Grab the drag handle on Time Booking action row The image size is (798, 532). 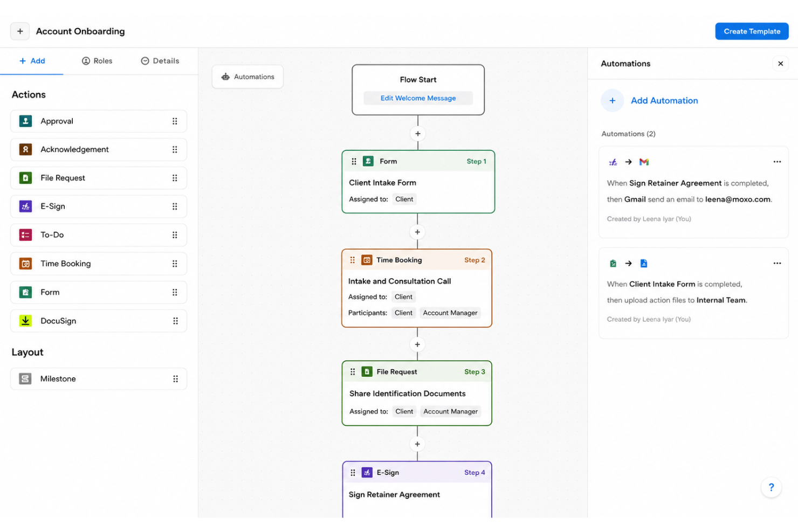click(175, 264)
